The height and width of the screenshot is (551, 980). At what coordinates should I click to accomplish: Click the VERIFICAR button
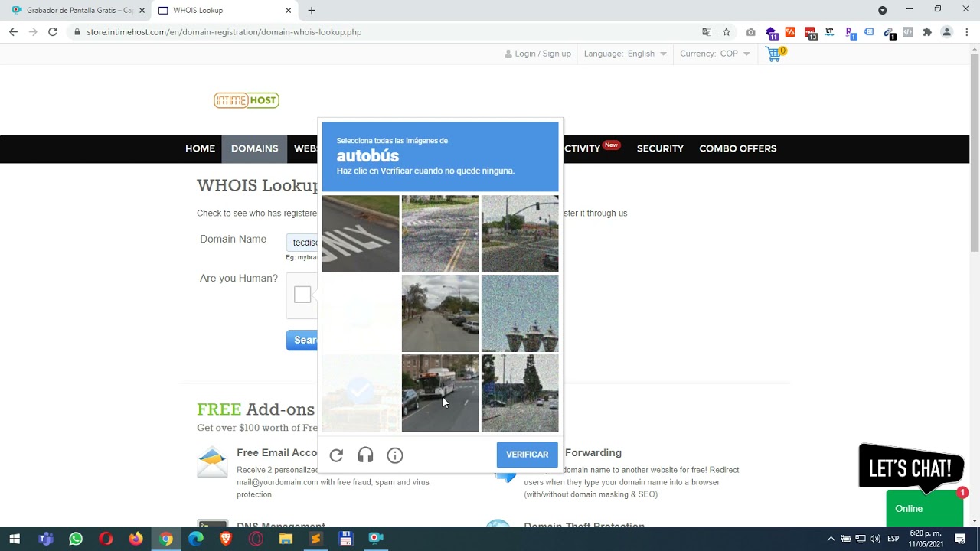click(x=527, y=455)
